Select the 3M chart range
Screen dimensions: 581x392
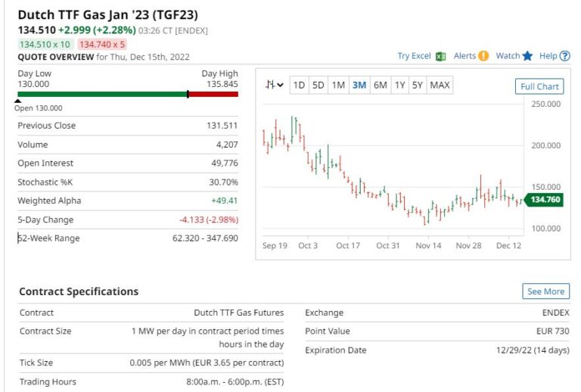tap(359, 85)
